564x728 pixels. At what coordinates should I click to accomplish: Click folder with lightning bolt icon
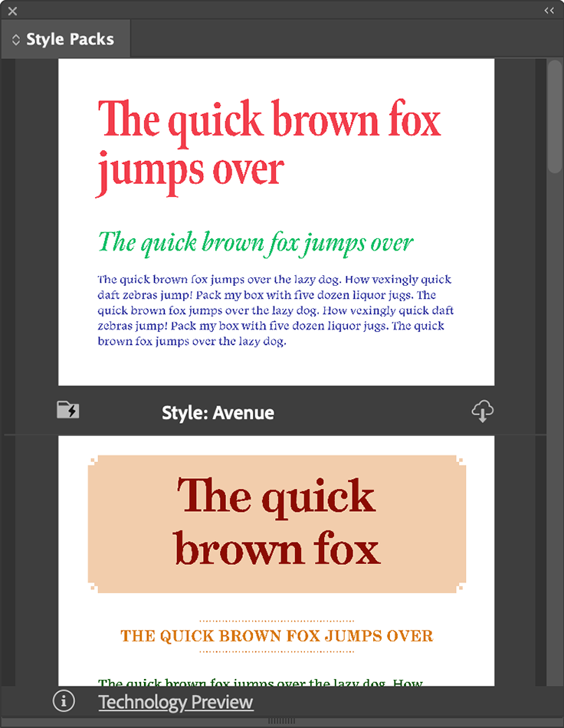pyautogui.click(x=68, y=411)
